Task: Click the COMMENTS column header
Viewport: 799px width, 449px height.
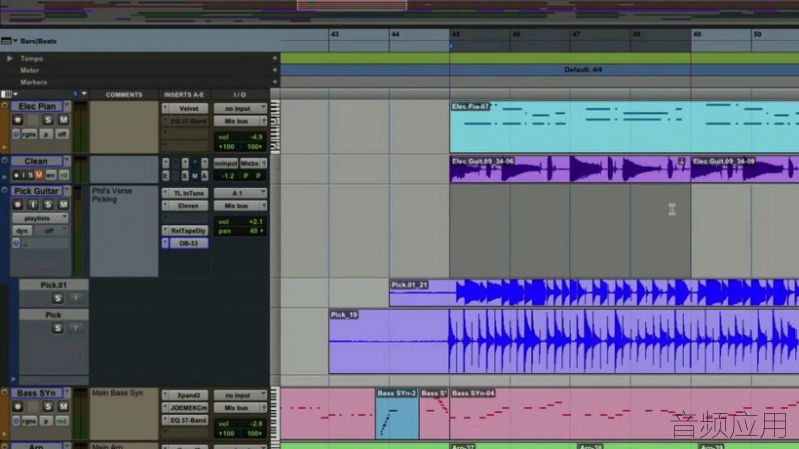Action: [x=124, y=95]
